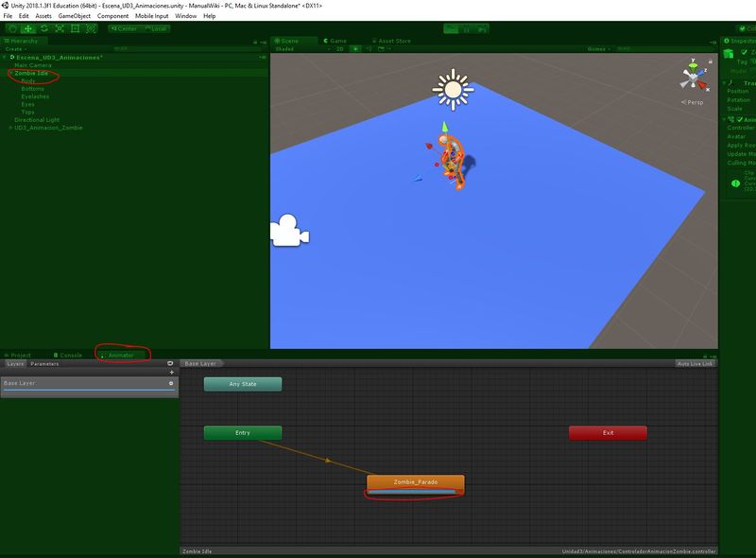
Task: Add new Animator layer plus button
Action: tap(172, 373)
